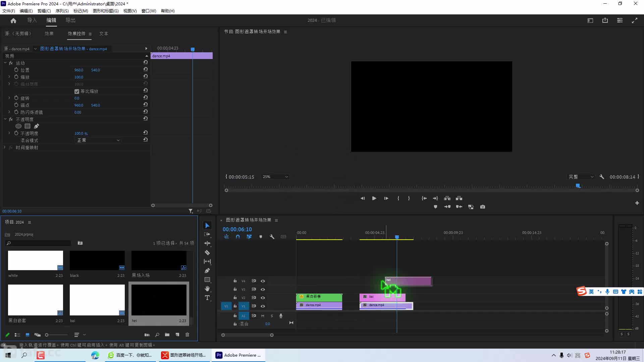The width and height of the screenshot is (644, 362).
Task: Open the button editor plus icon
Action: coord(637,203)
